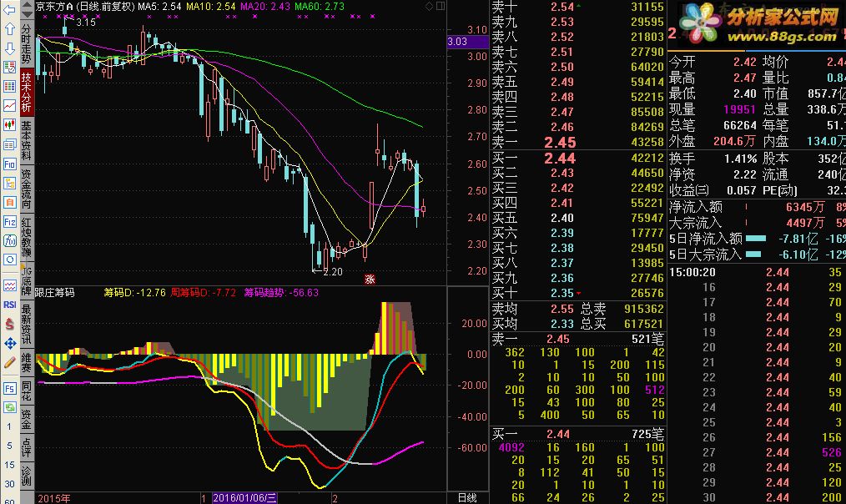The height and width of the screenshot is (504, 846).
Task: Click the circle-in-square icon
Action: 9,260
